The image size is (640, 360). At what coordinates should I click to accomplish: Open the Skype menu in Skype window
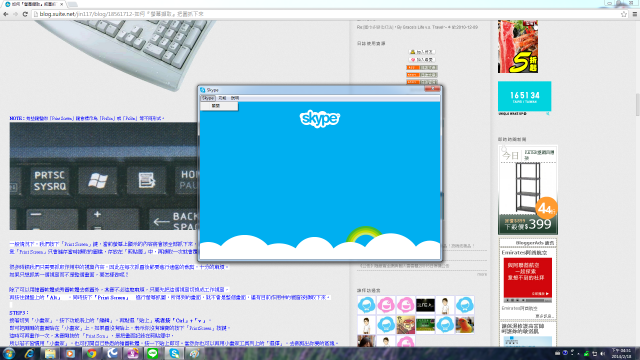[208, 98]
